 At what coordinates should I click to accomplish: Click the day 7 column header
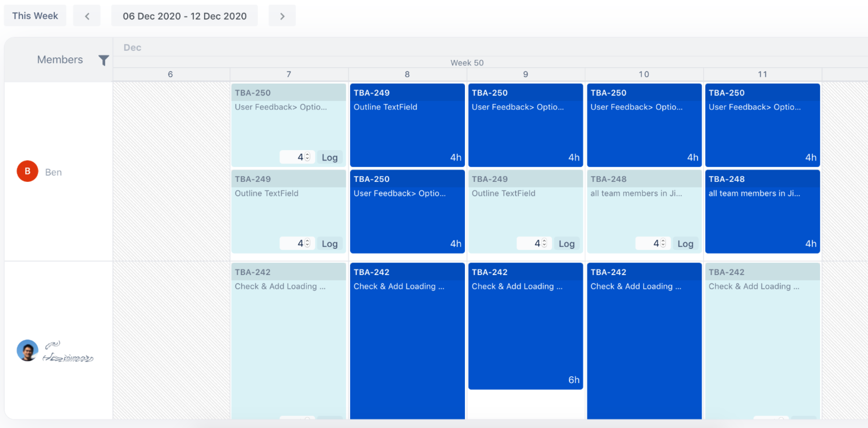click(289, 74)
